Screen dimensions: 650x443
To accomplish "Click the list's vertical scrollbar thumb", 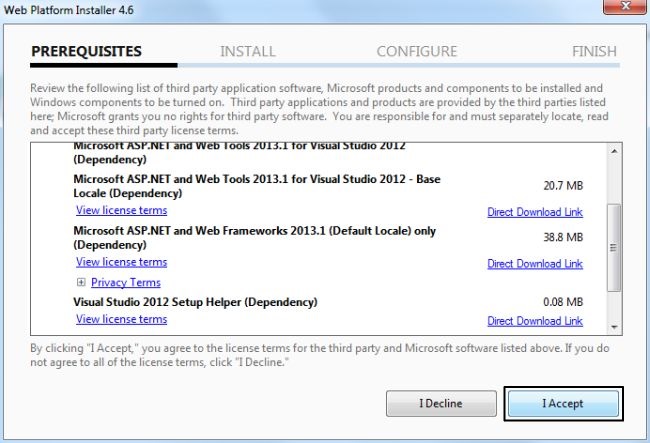I will [x=614, y=248].
